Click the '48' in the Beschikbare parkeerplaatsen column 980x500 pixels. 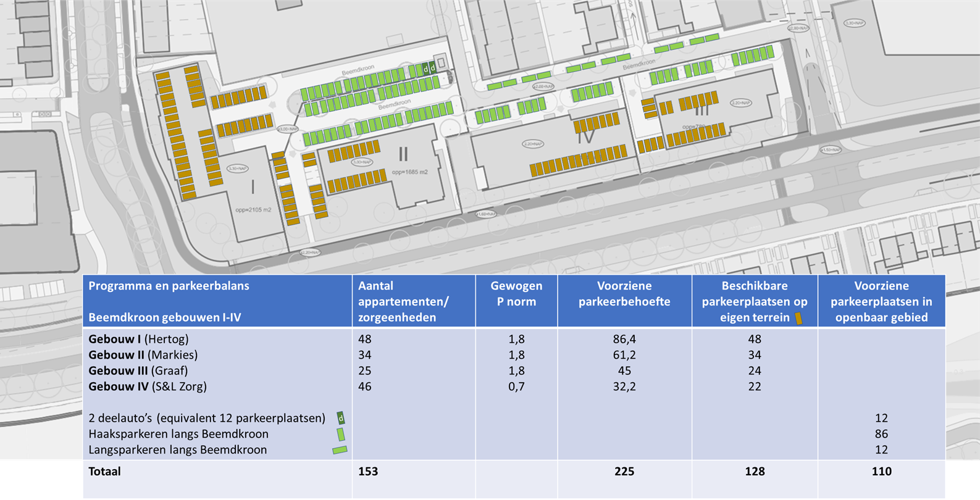(x=755, y=339)
